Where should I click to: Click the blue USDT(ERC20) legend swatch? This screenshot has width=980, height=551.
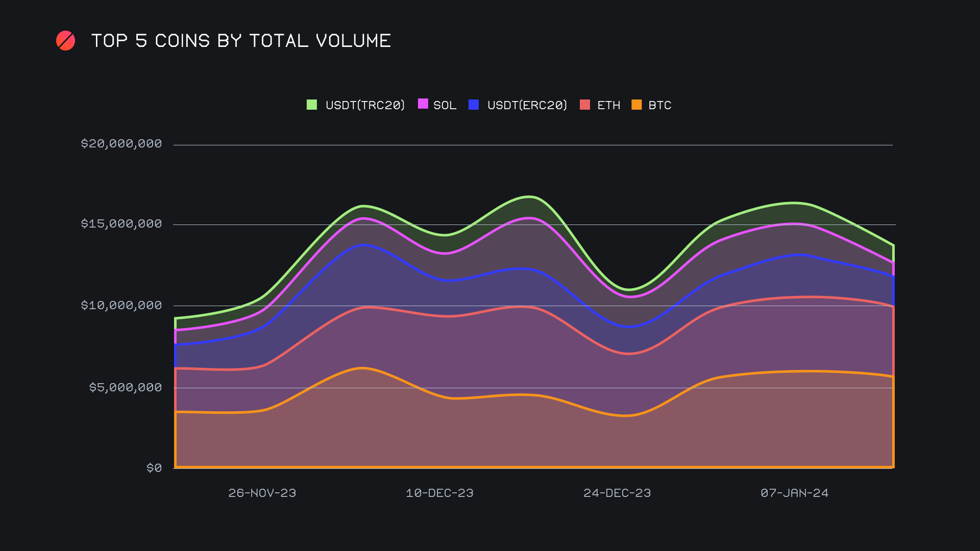coord(474,105)
